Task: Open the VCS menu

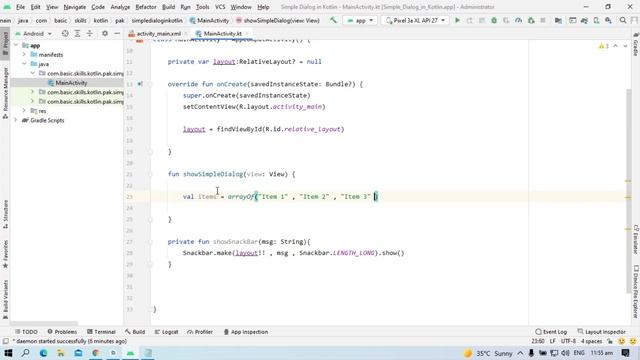Action: pyautogui.click(x=220, y=7)
